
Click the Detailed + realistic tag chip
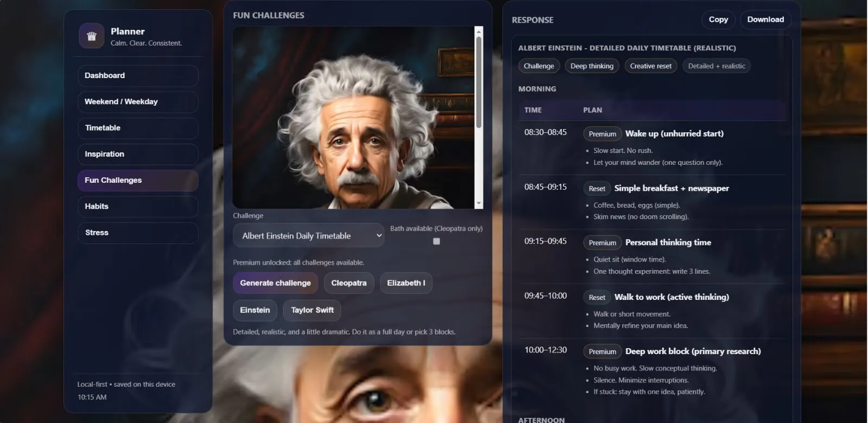[717, 66]
